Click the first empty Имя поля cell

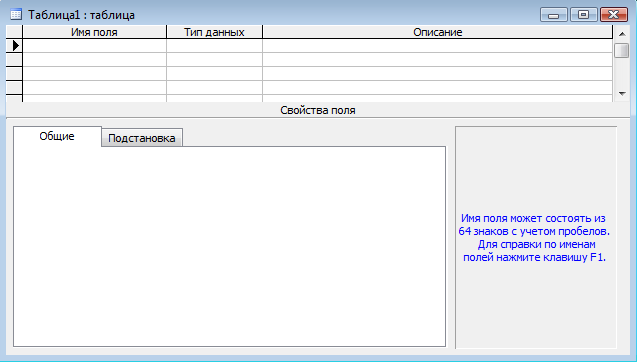click(x=94, y=46)
